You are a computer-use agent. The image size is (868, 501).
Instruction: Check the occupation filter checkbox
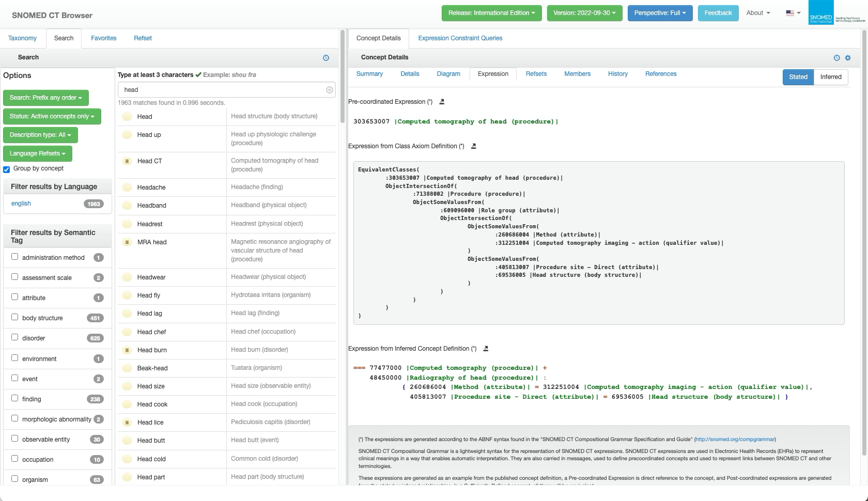pos(14,459)
